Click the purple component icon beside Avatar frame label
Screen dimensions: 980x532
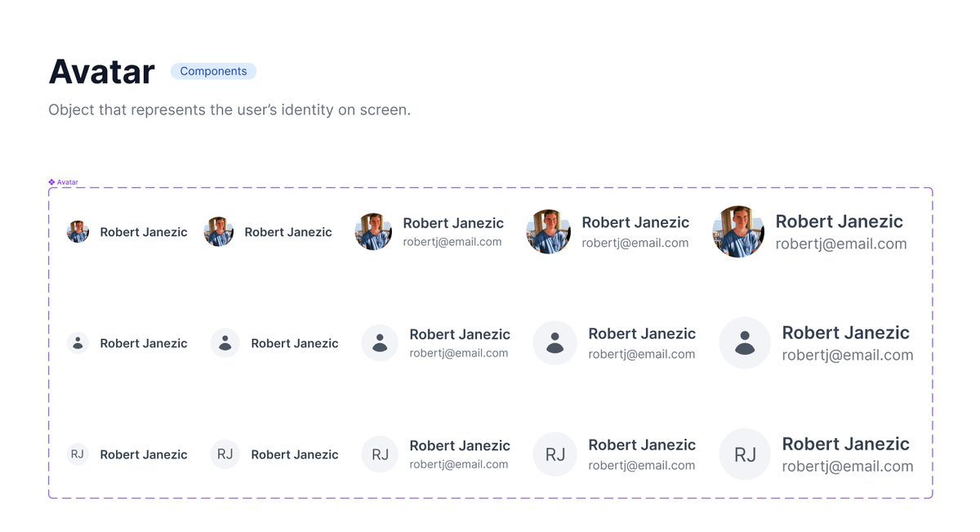pos(51,182)
